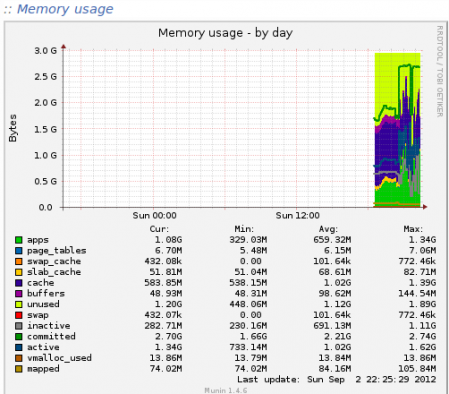Click the Avg: column header
449x394 pixels.
(x=328, y=229)
